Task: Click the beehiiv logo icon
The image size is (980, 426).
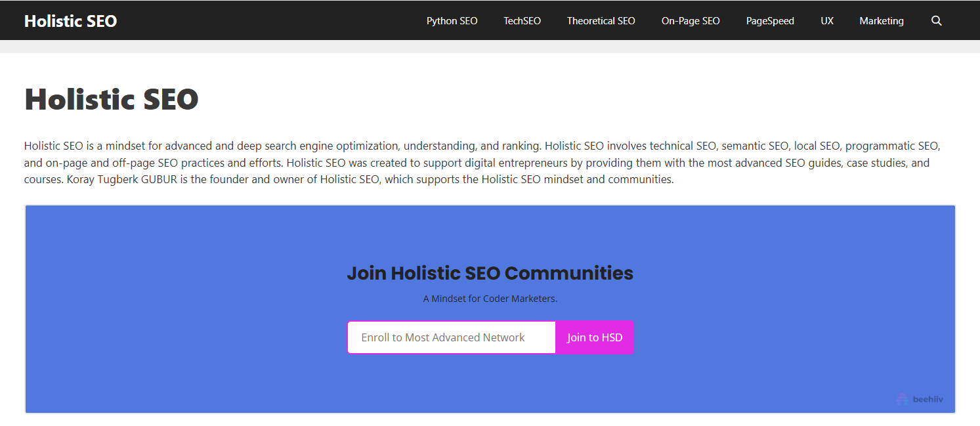Action: coord(902,398)
